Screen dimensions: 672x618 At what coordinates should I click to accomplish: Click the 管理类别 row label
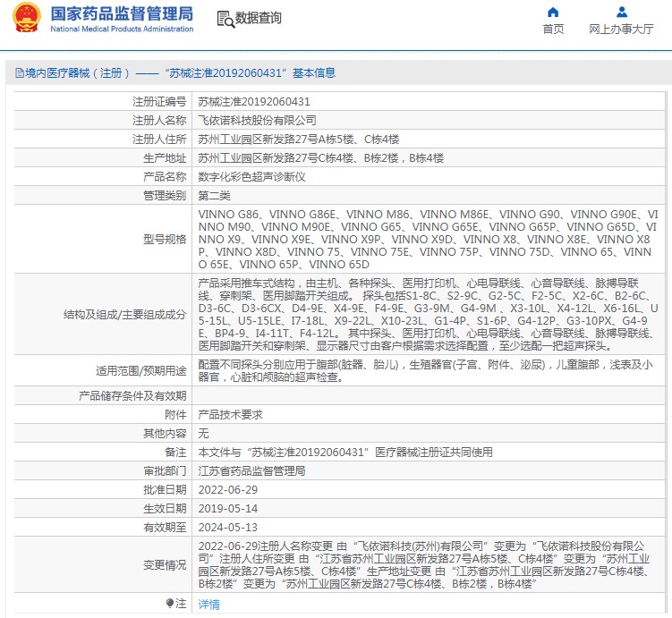165,196
